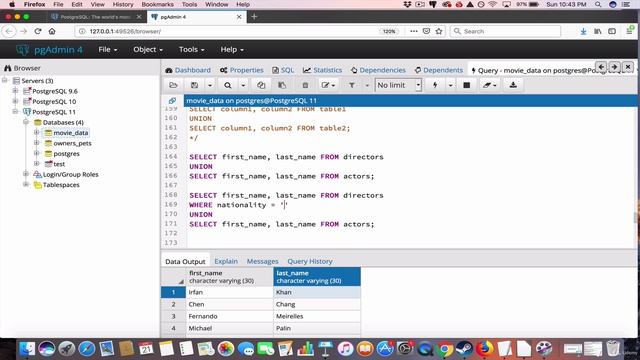The width and height of the screenshot is (640, 360).
Task: Collapse the PostgreSQL 11 server node
Action: coord(16,111)
